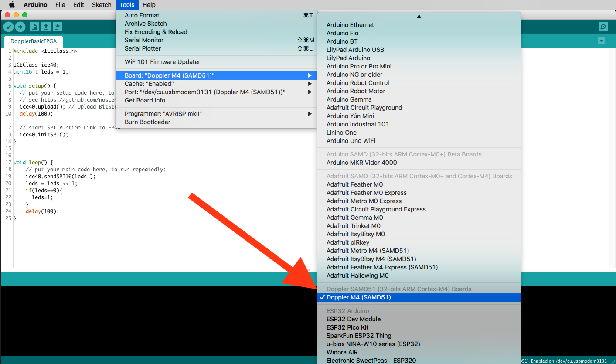Image resolution: width=616 pixels, height=364 pixels.
Task: Select Arduino Industrial 101 board
Action: tap(419, 124)
